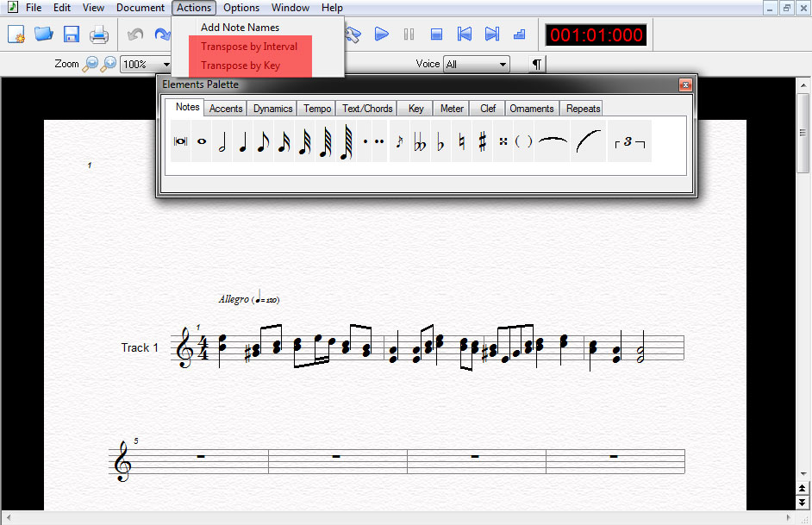
Task: Open a file with folder icon
Action: [x=43, y=34]
